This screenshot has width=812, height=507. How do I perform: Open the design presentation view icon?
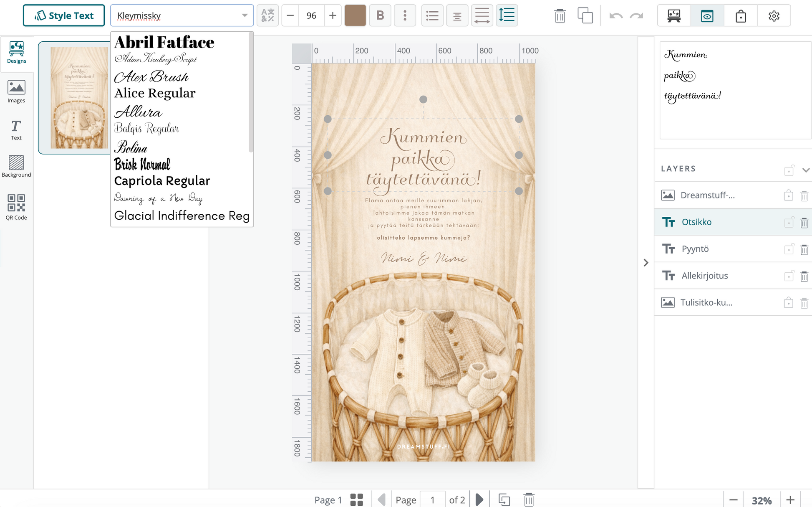[674, 16]
